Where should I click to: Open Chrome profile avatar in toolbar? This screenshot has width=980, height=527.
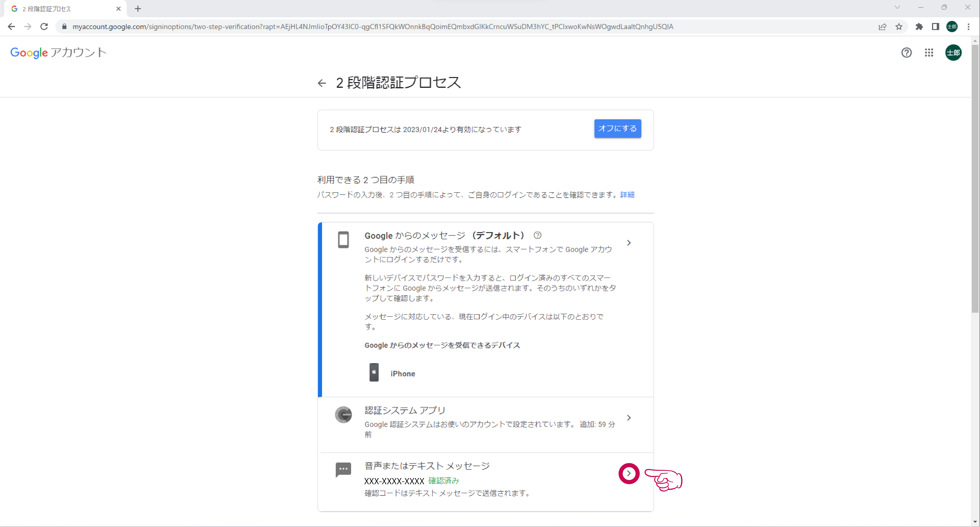[952, 27]
